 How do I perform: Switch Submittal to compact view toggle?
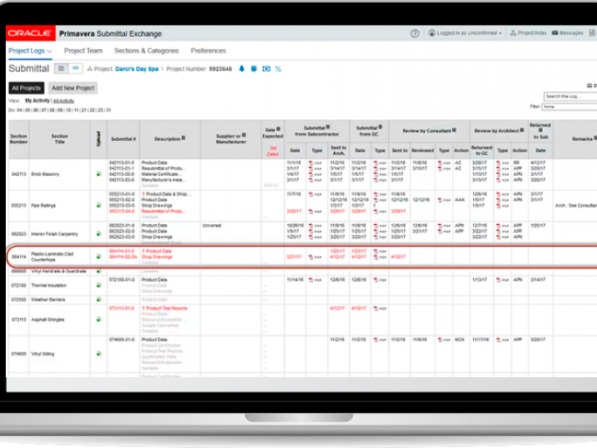75,69
